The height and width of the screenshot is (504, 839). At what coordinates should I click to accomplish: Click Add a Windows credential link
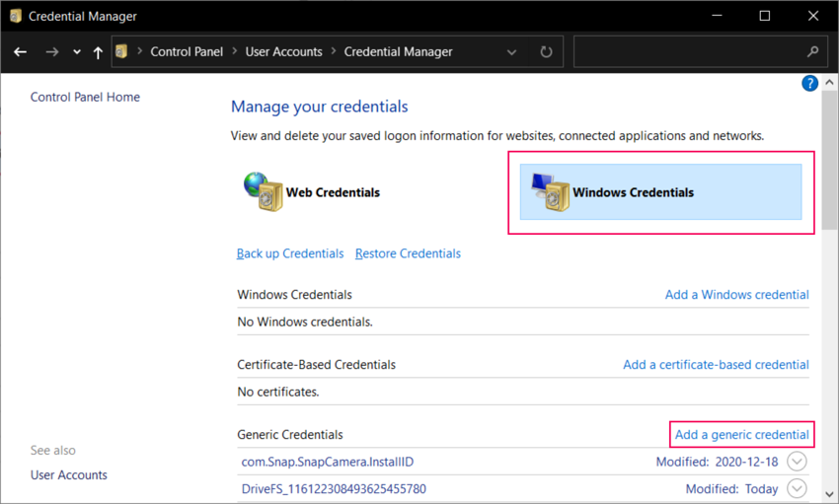pyautogui.click(x=736, y=295)
